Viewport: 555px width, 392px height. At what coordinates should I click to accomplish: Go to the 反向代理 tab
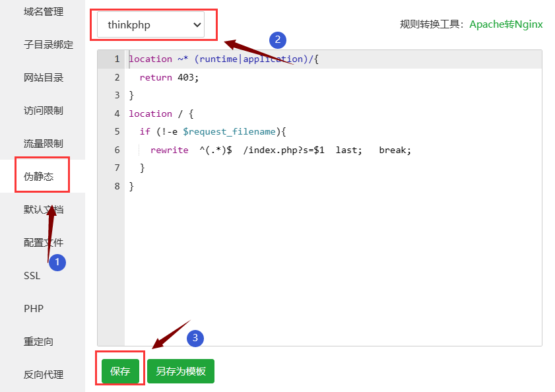coord(43,375)
